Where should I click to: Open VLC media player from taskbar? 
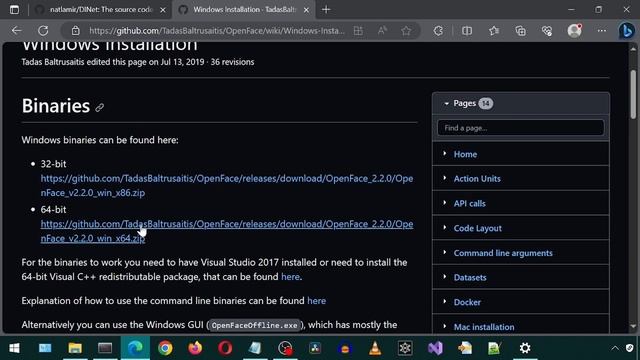pos(375,348)
